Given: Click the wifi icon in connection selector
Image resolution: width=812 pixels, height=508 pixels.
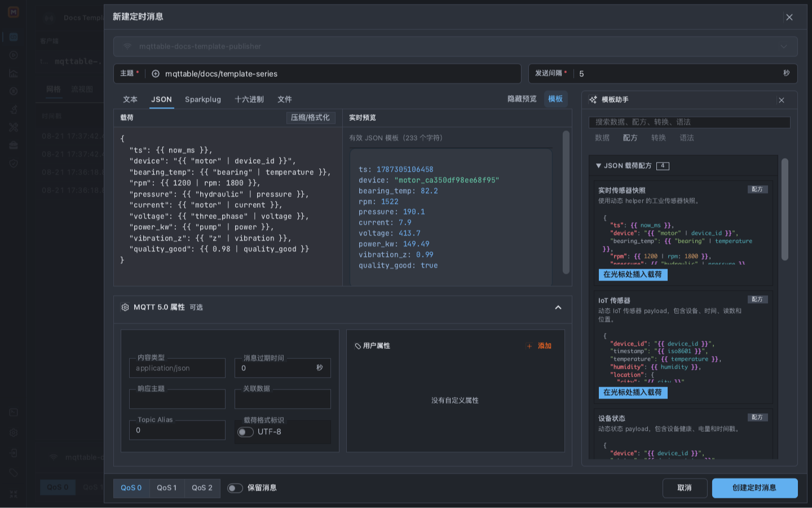Looking at the screenshot, I should [x=127, y=46].
